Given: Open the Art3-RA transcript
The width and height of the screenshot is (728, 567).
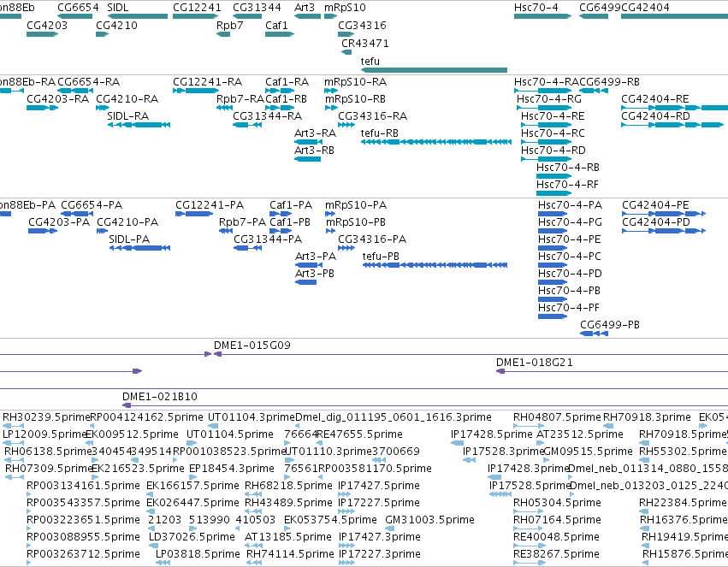Looking at the screenshot, I should (x=308, y=142).
